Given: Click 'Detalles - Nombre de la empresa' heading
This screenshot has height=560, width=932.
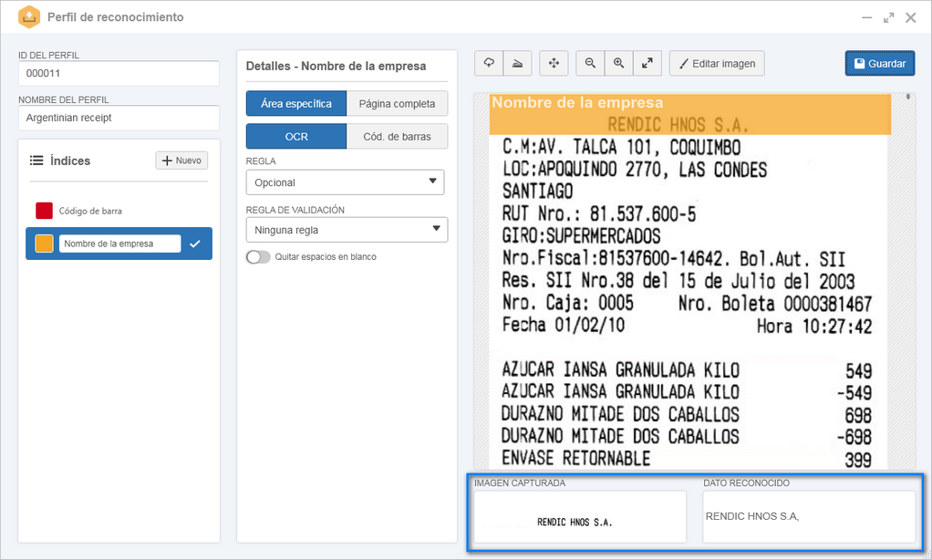Looking at the screenshot, I should tap(336, 66).
